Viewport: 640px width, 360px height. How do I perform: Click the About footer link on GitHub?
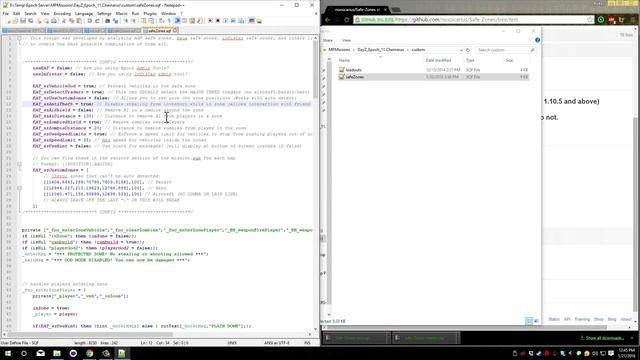coord(626,319)
